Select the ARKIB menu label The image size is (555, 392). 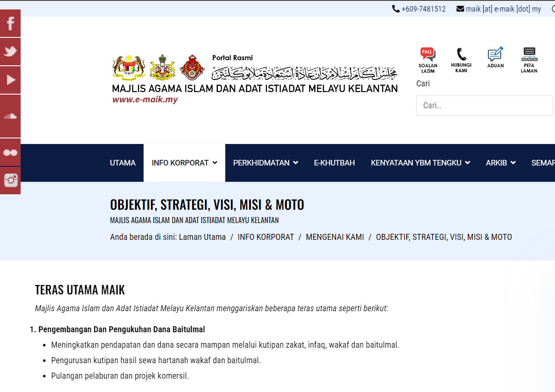[497, 163]
